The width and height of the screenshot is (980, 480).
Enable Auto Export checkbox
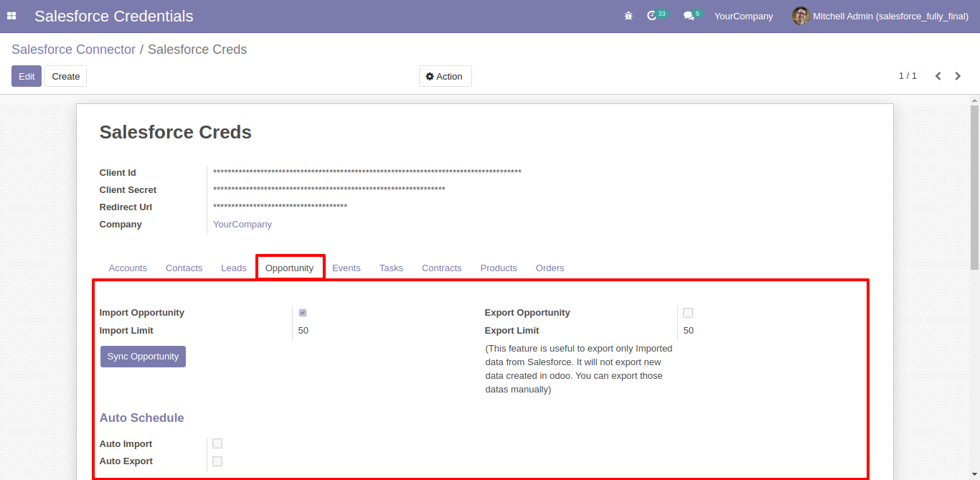(x=217, y=461)
